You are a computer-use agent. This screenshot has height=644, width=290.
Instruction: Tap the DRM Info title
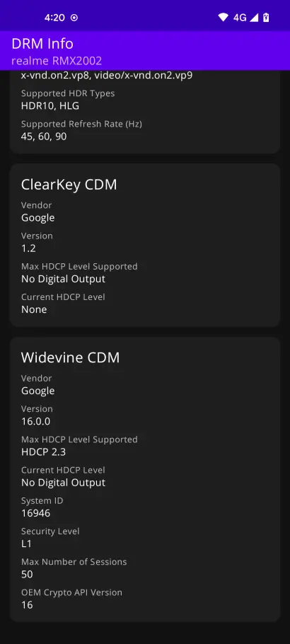(x=42, y=44)
